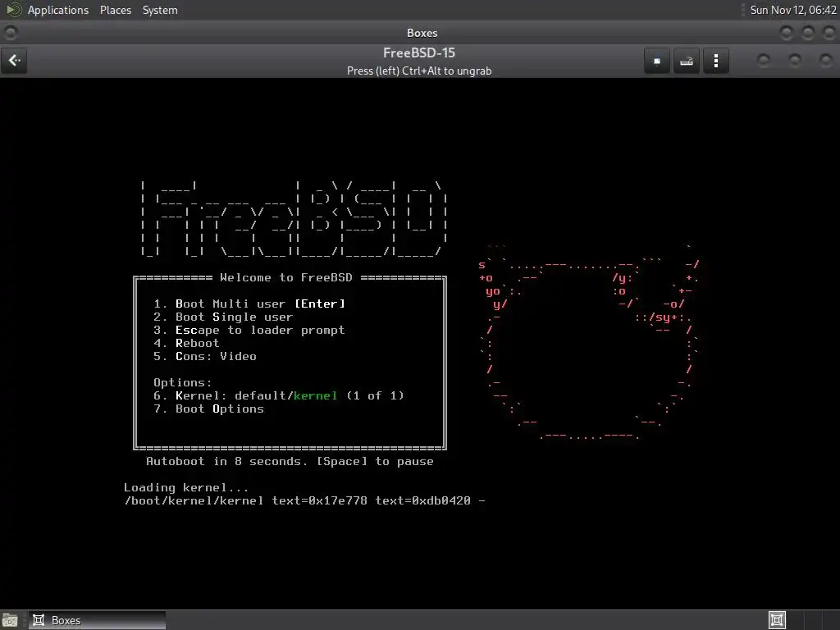Click the 'Loading kernel...' text
This screenshot has width=840, height=630.
click(186, 487)
